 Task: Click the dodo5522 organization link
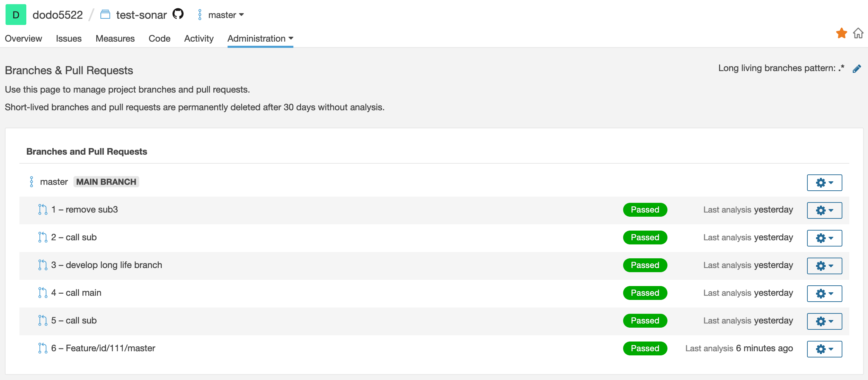57,15
